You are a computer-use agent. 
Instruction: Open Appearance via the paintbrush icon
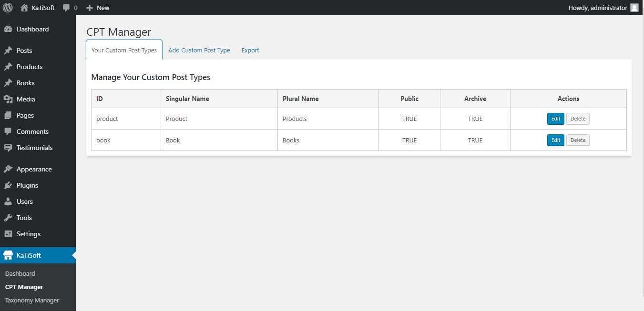click(x=8, y=169)
